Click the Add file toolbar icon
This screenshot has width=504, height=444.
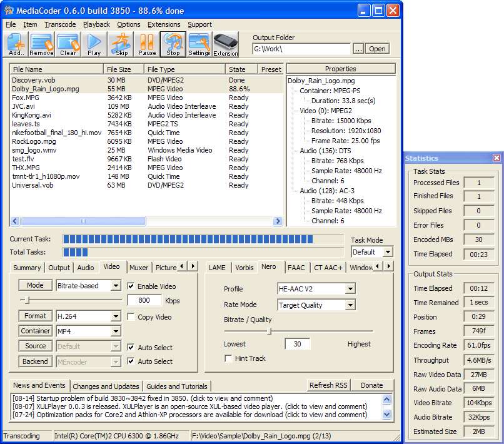(x=16, y=44)
